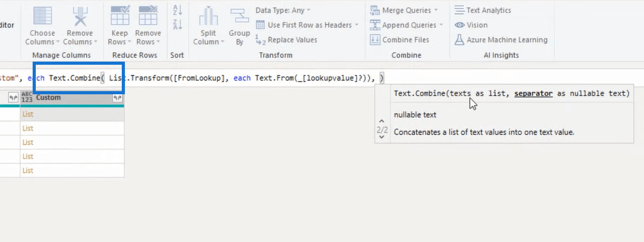Click the Use First Row as Headers table icon

pos(260,25)
